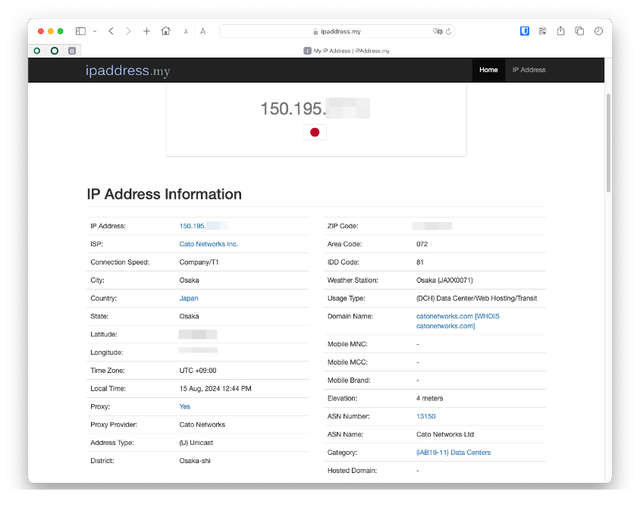The height and width of the screenshot is (520, 640).
Task: Open the 150.195 IP address link
Action: (x=203, y=226)
